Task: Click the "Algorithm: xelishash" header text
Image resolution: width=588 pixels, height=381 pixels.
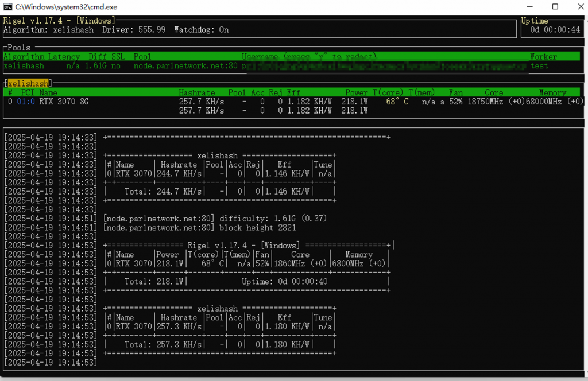Action: point(48,30)
